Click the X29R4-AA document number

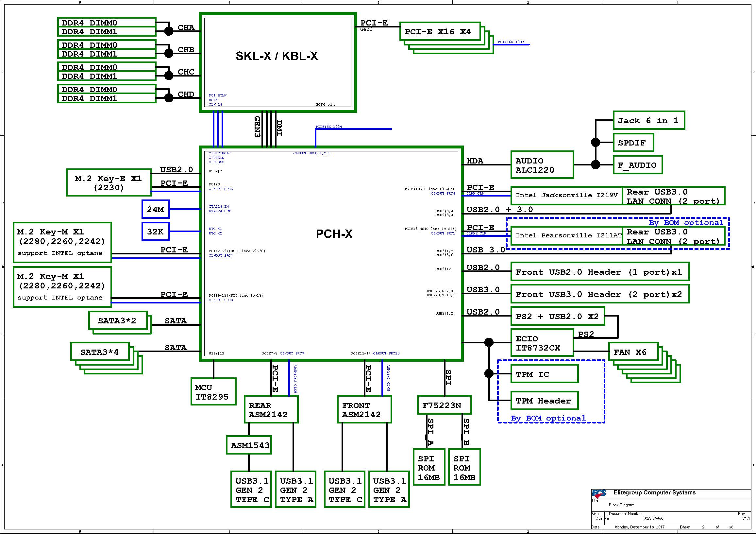coord(654,518)
